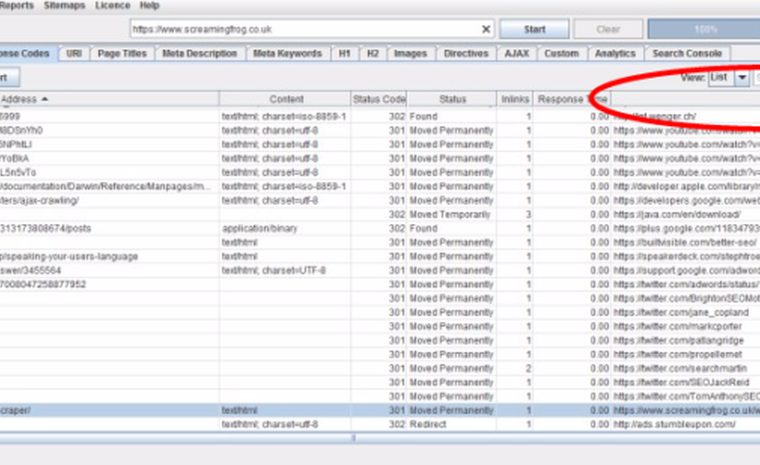Image resolution: width=760 pixels, height=465 pixels.
Task: Sort by the Status Code column header
Action: pos(379,99)
